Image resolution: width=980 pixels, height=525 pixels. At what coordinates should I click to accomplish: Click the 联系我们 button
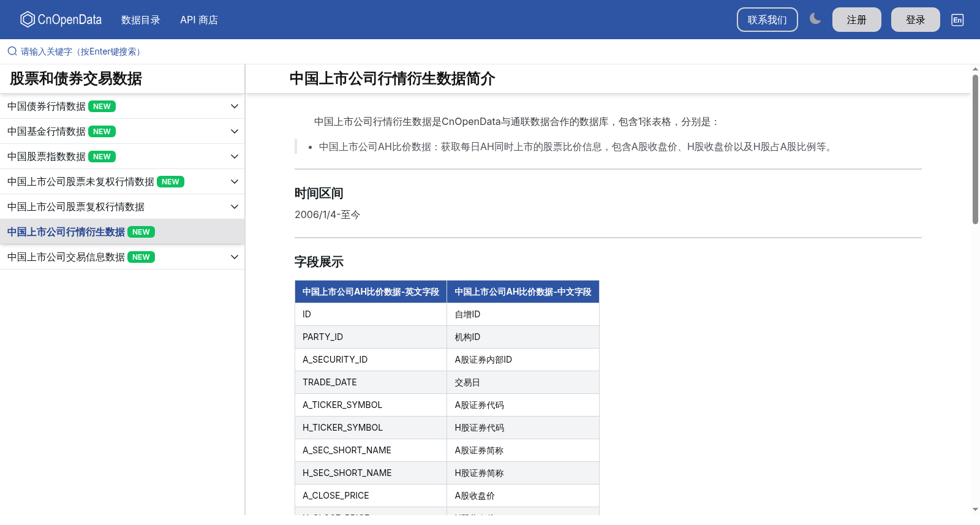tap(767, 20)
